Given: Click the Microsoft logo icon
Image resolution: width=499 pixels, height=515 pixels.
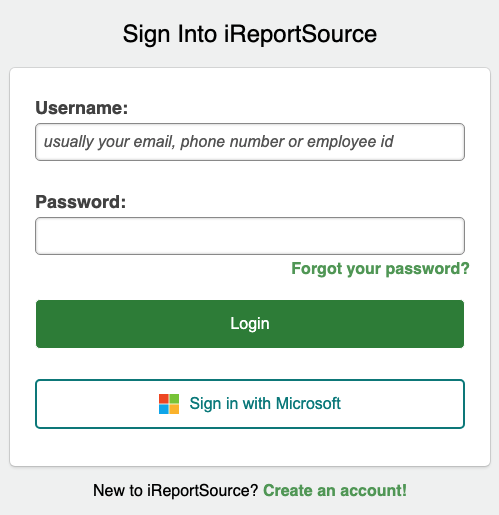Looking at the screenshot, I should coord(169,404).
